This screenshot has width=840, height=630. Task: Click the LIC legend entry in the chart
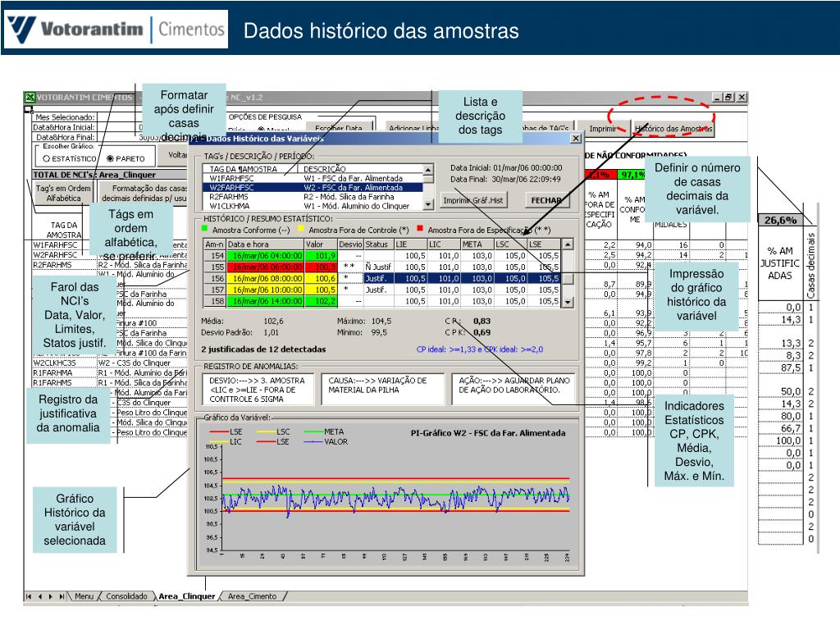coord(226,442)
